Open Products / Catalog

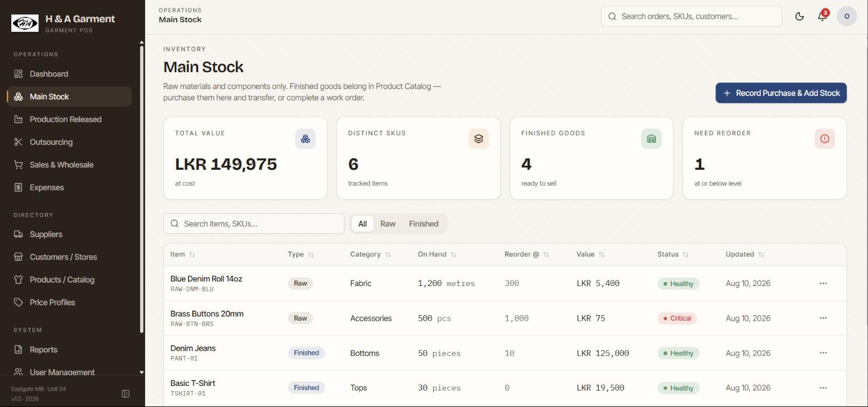(69, 280)
